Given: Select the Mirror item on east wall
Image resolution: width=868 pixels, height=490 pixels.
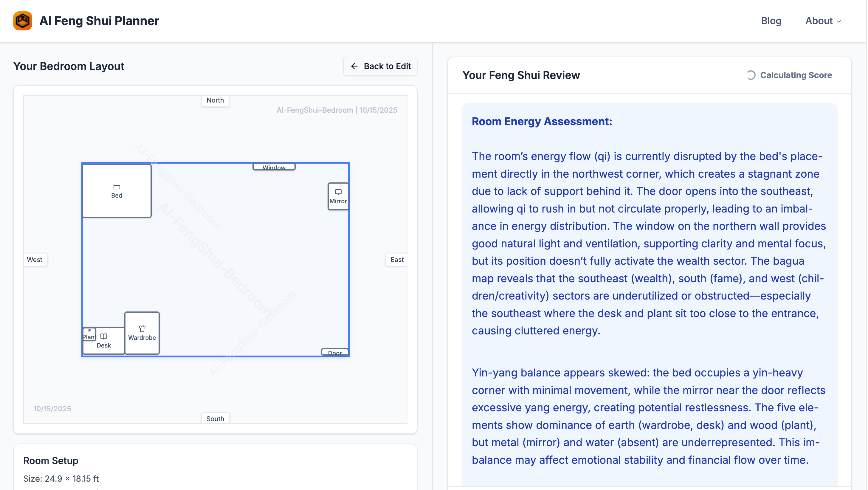Looking at the screenshot, I should click(x=338, y=196).
